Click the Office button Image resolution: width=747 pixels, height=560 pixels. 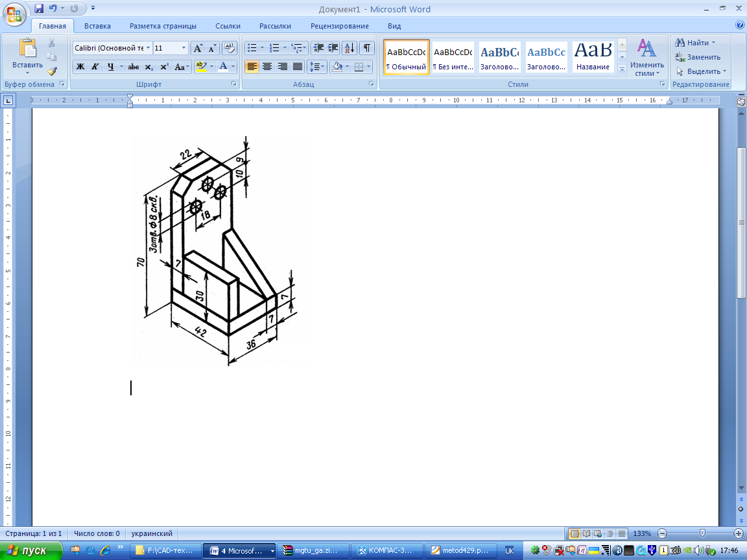(x=14, y=14)
